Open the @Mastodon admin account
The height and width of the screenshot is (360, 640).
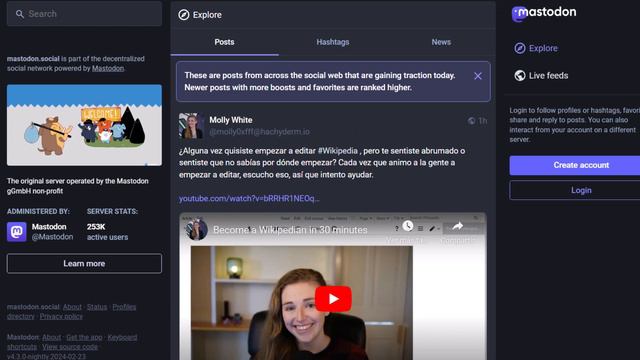point(52,237)
